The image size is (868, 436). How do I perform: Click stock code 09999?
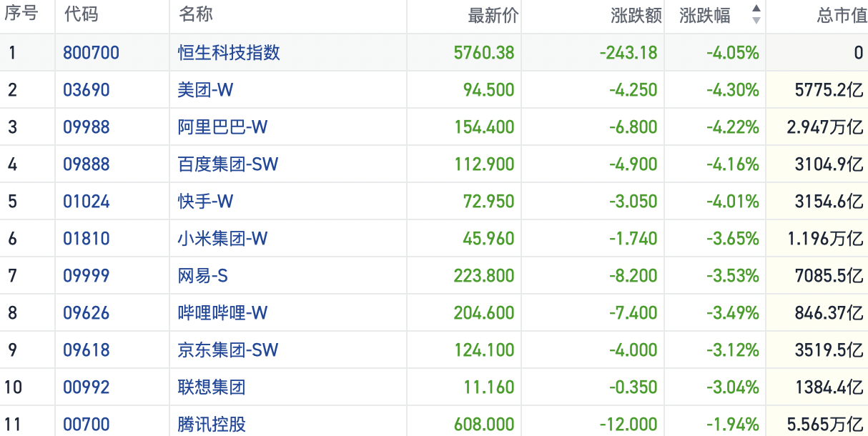87,276
